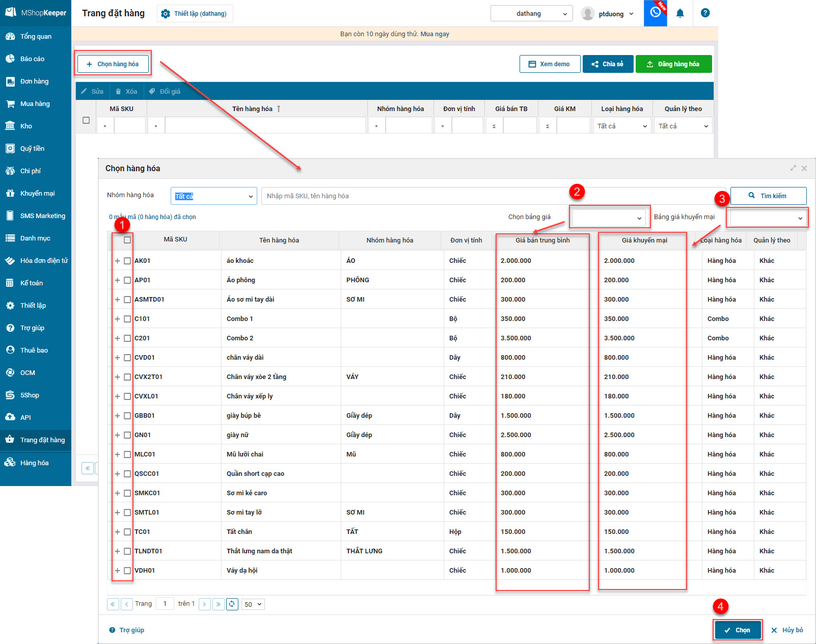Click the Đổi giá tag toolbar item
Screen dimensions: 816x644
(165, 91)
